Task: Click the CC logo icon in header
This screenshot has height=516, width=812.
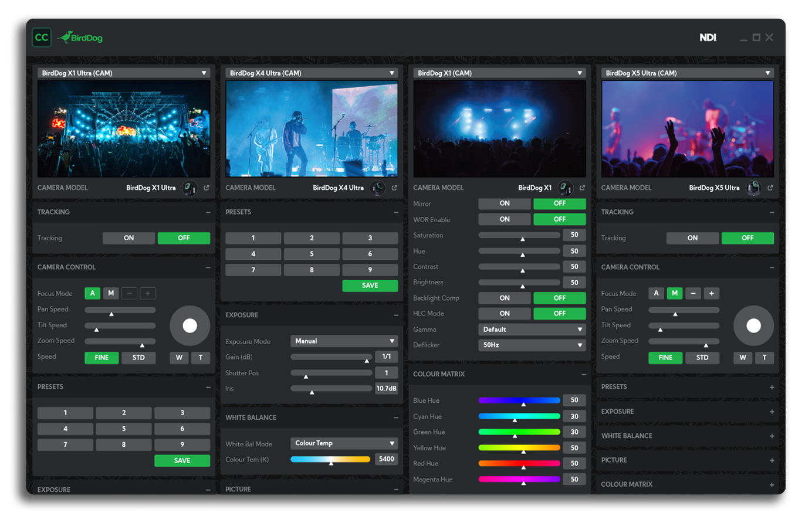Action: tap(42, 38)
